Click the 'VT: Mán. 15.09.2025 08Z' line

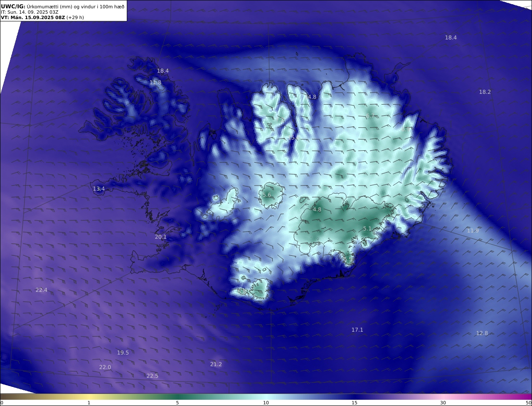pos(33,17)
